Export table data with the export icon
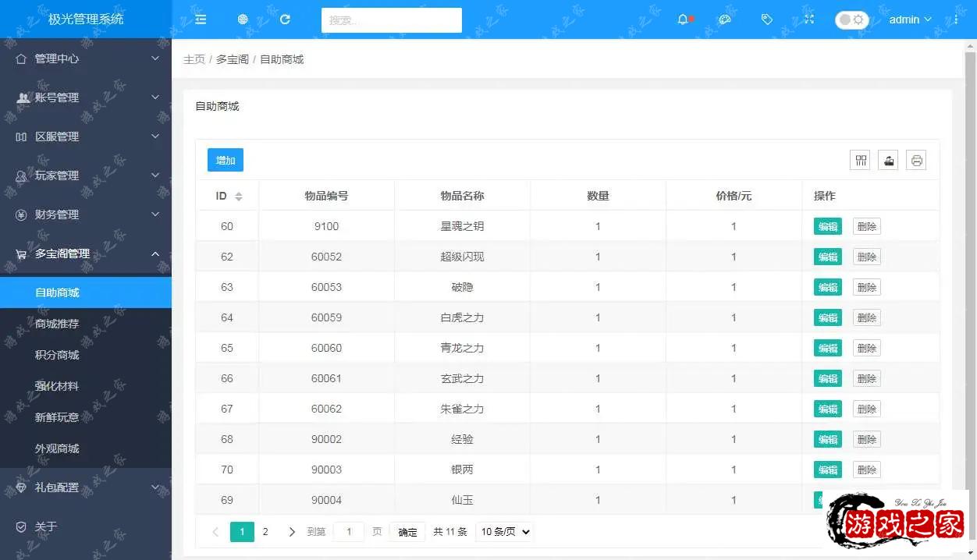This screenshot has height=560, width=977. coord(889,161)
